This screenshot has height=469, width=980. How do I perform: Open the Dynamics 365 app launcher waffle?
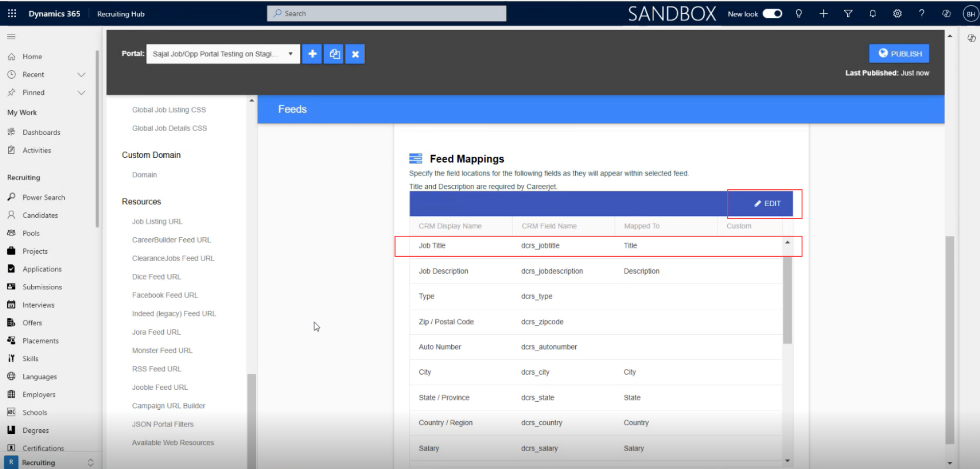tap(12, 14)
